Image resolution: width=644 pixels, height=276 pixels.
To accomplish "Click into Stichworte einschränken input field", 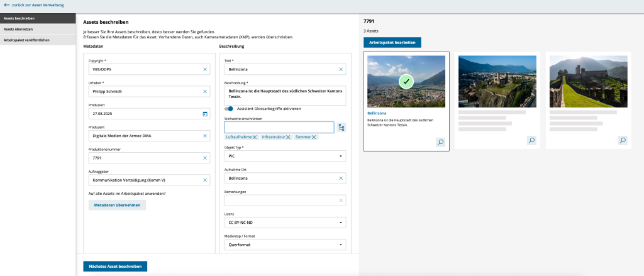I will coord(279,128).
